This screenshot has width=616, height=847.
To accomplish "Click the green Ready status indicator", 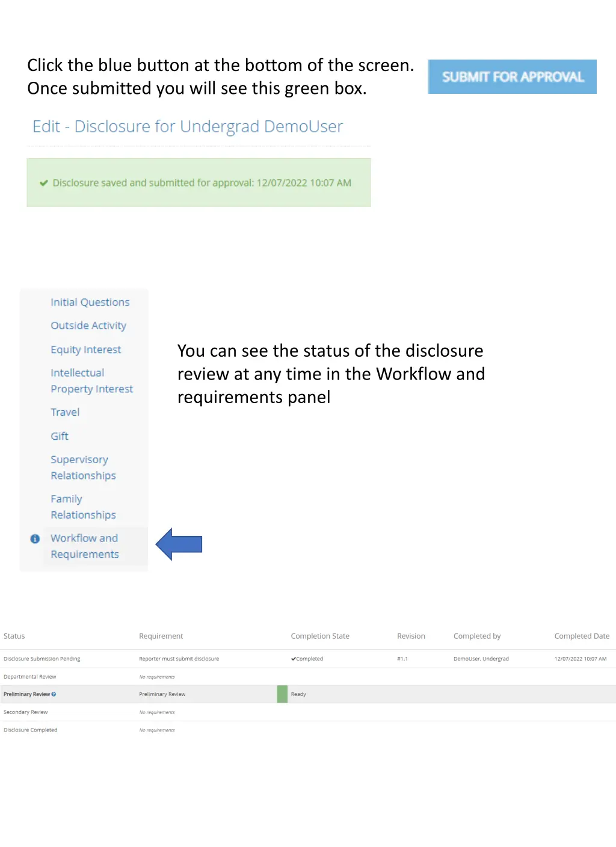I will 282,694.
